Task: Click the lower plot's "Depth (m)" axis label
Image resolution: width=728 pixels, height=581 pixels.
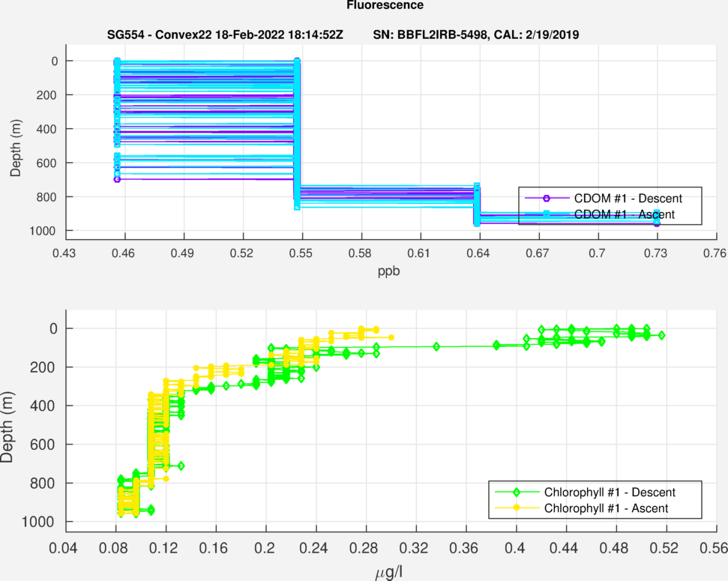Action: click(16, 426)
